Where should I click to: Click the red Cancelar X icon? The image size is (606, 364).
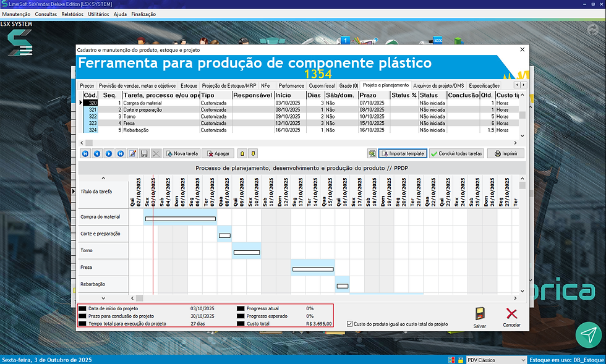[x=512, y=313]
